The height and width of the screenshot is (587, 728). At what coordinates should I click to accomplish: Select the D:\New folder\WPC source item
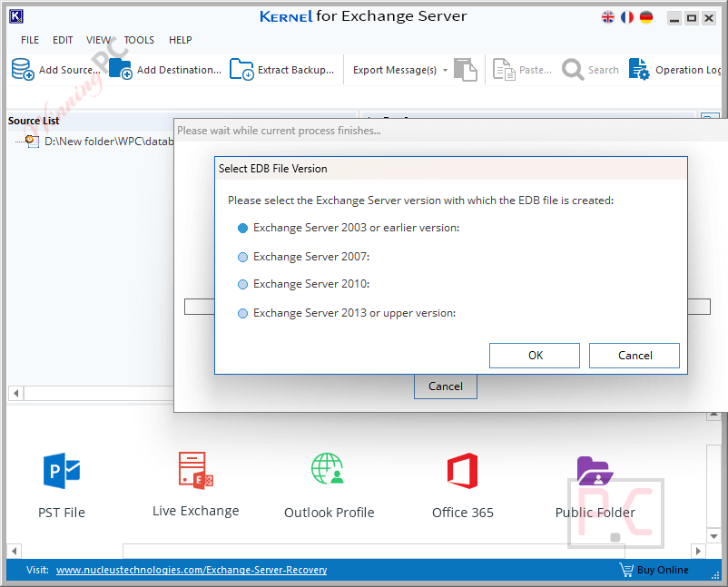coord(109,141)
